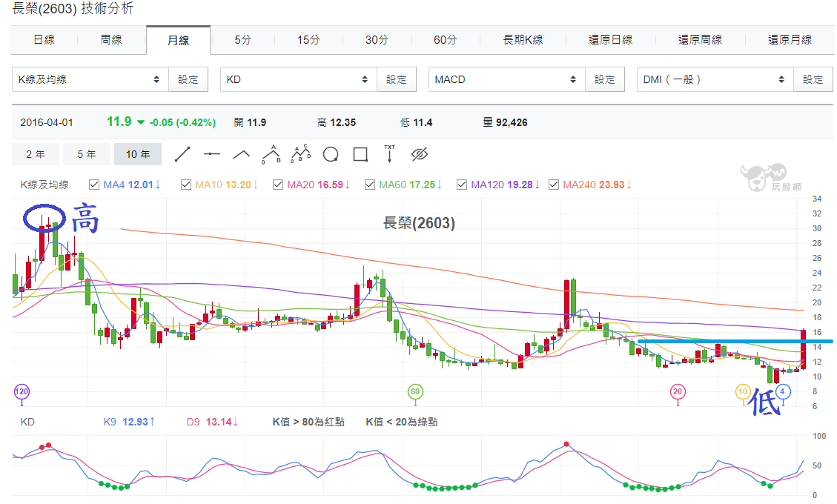Open the DMI (一般) dropdown
This screenshot has height=504, width=837.
pos(715,79)
